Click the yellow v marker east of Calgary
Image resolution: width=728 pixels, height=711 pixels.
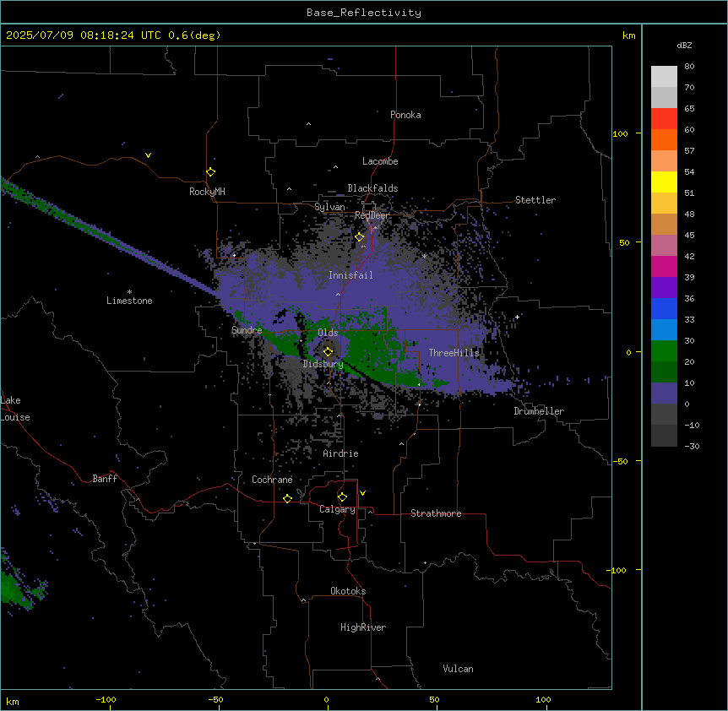362,493
